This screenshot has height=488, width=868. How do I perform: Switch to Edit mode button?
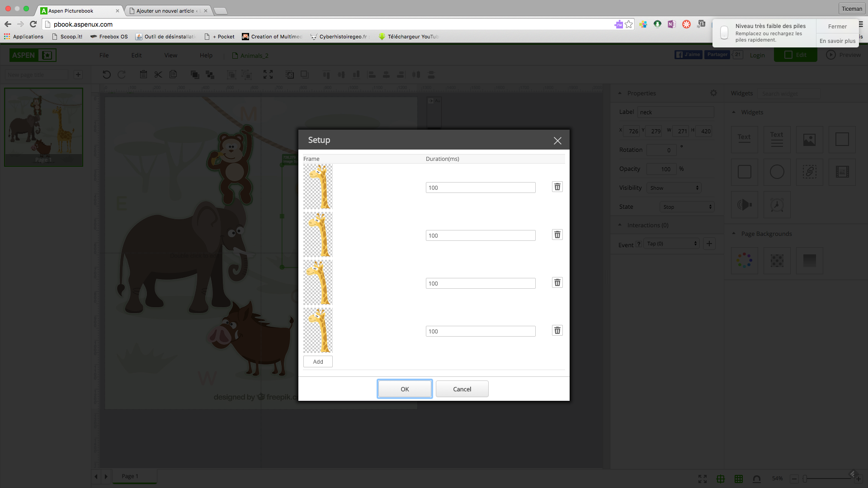(796, 55)
